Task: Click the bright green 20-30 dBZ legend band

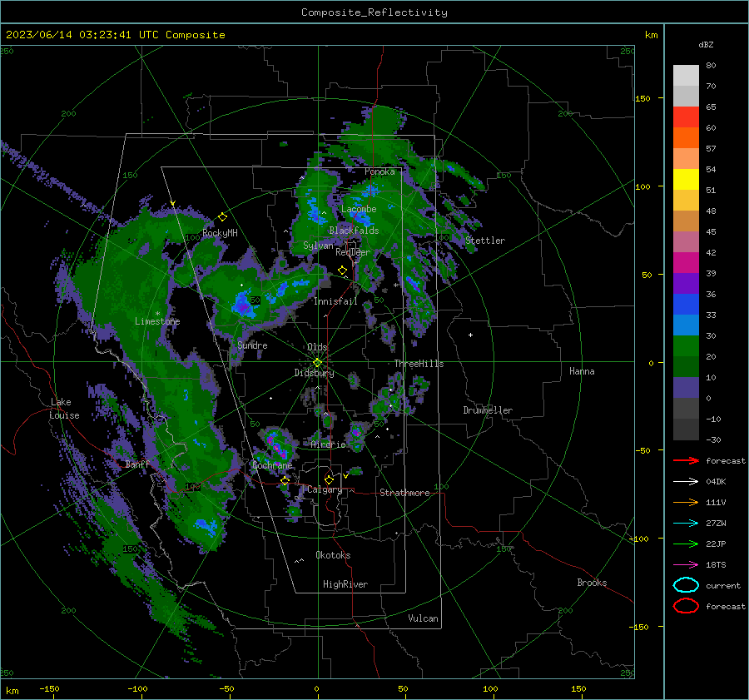Action: coord(686,346)
